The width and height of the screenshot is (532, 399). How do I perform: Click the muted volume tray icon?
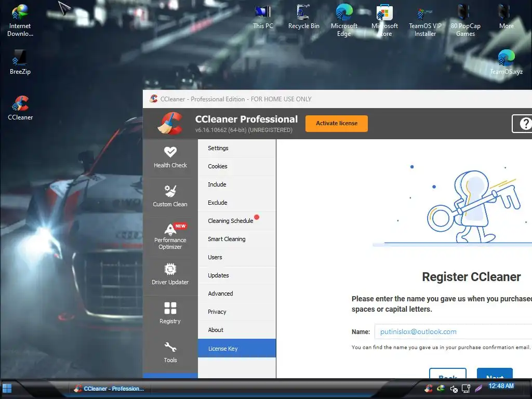point(454,389)
